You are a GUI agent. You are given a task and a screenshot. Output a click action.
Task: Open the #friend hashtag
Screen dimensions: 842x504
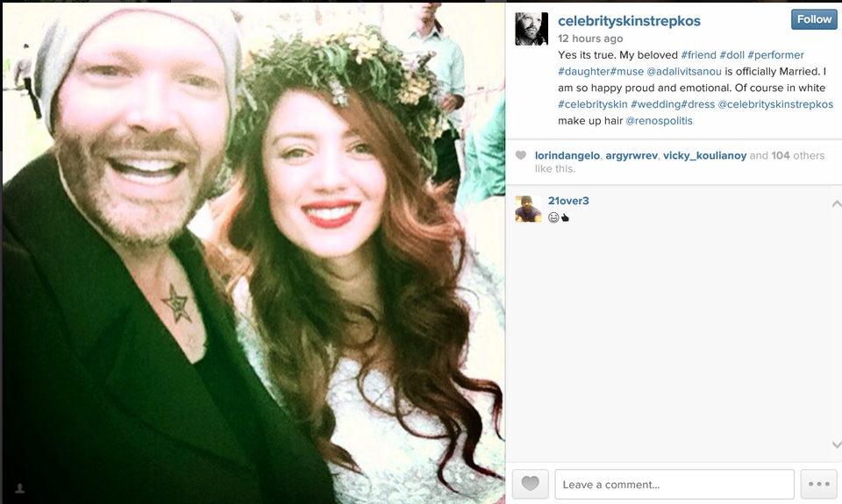[699, 54]
